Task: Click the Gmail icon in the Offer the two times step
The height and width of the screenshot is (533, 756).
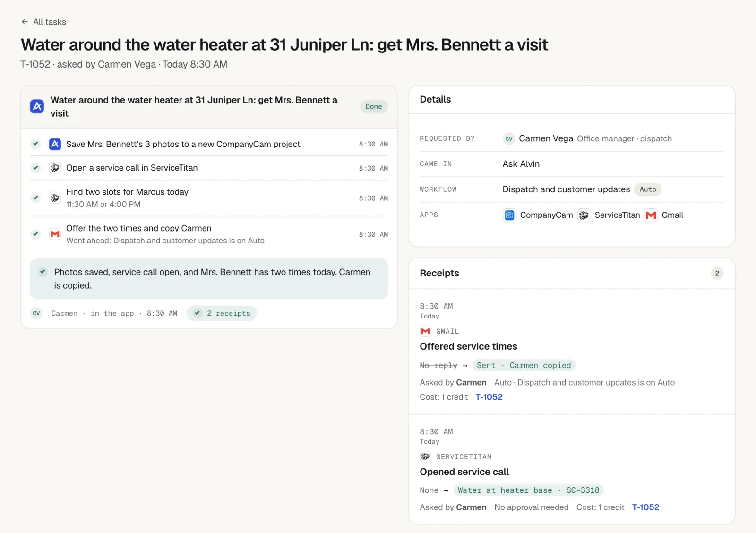Action: 55,234
